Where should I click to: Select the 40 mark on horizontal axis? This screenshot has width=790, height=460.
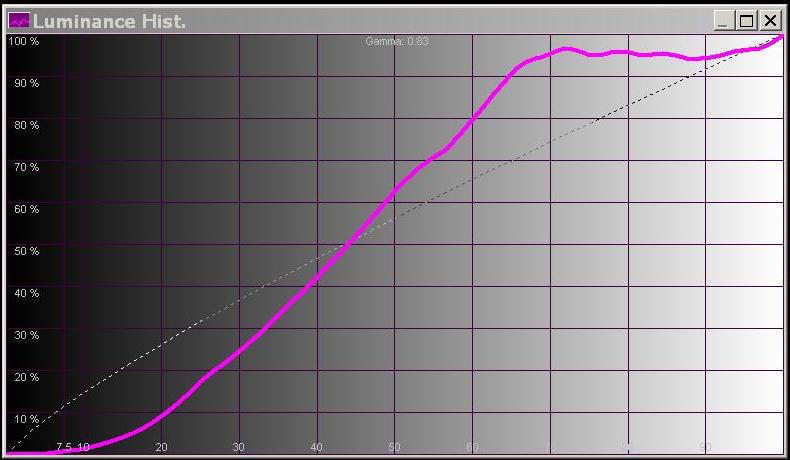tap(316, 447)
